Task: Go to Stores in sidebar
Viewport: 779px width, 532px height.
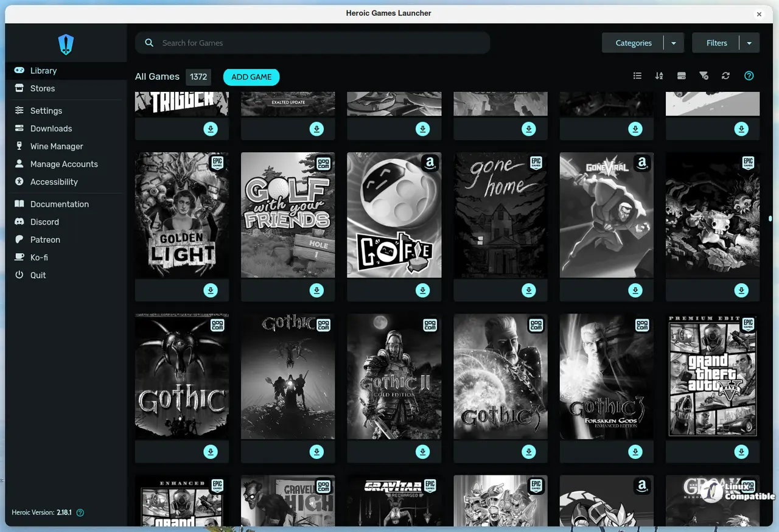Action: coord(43,88)
